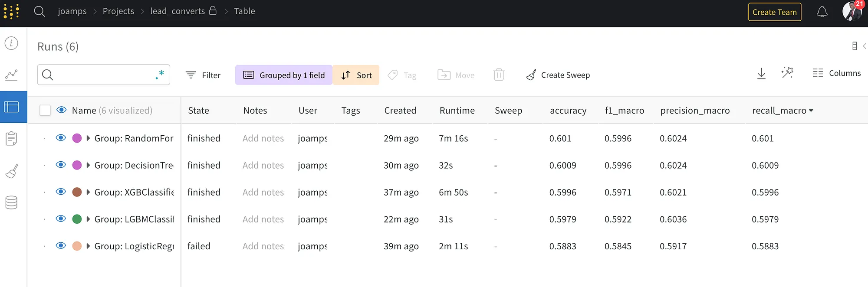Click the download table export icon

point(761,73)
